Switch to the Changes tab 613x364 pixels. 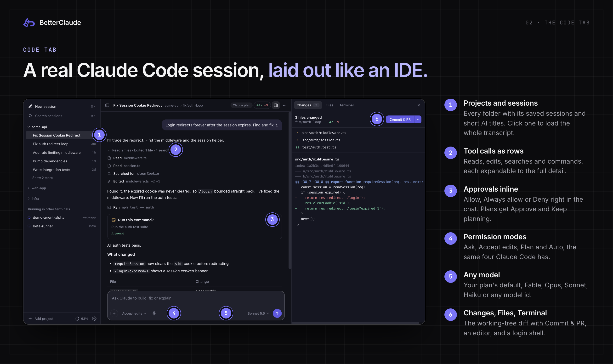[x=308, y=105]
